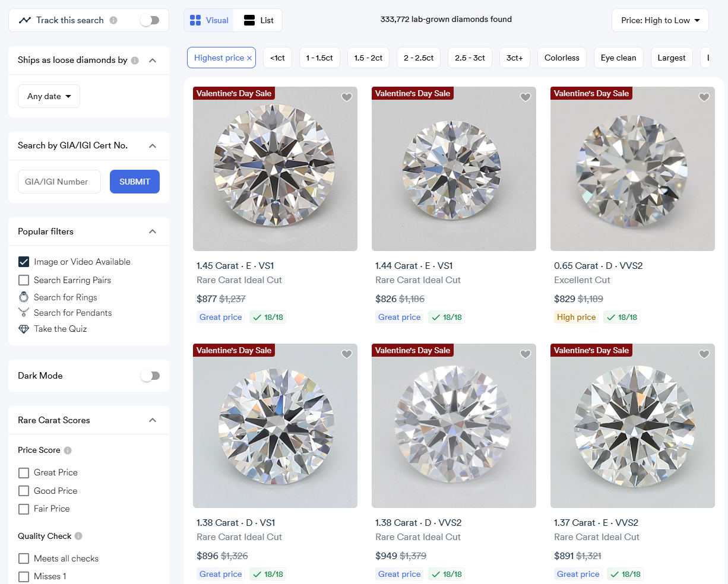Heart the 1.38 Carat D VVS2 diamond

click(526, 354)
